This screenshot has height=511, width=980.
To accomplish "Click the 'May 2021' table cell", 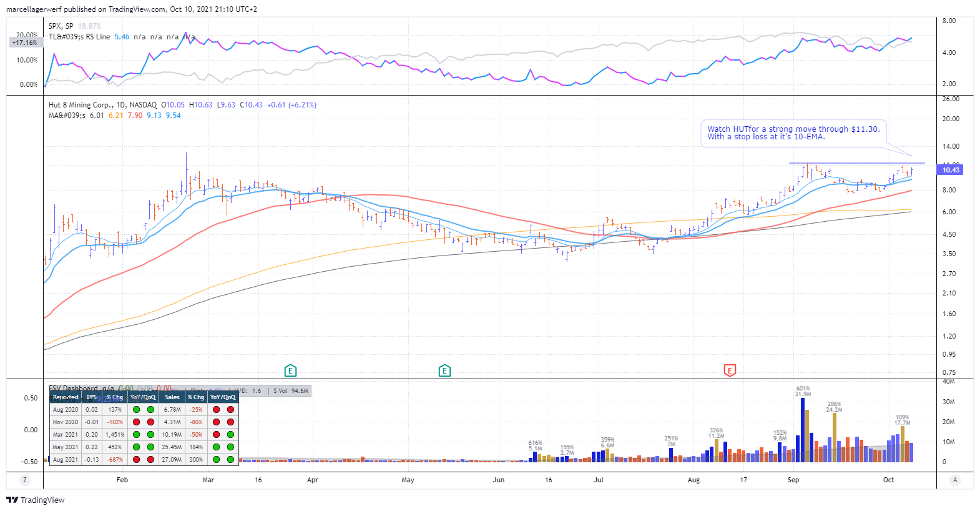I will (66, 447).
